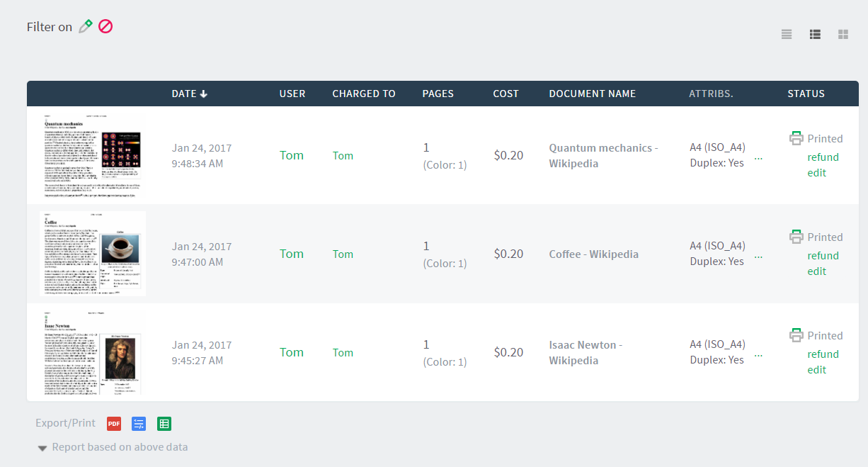Refund the Quantum mechanics print job

[x=823, y=157]
